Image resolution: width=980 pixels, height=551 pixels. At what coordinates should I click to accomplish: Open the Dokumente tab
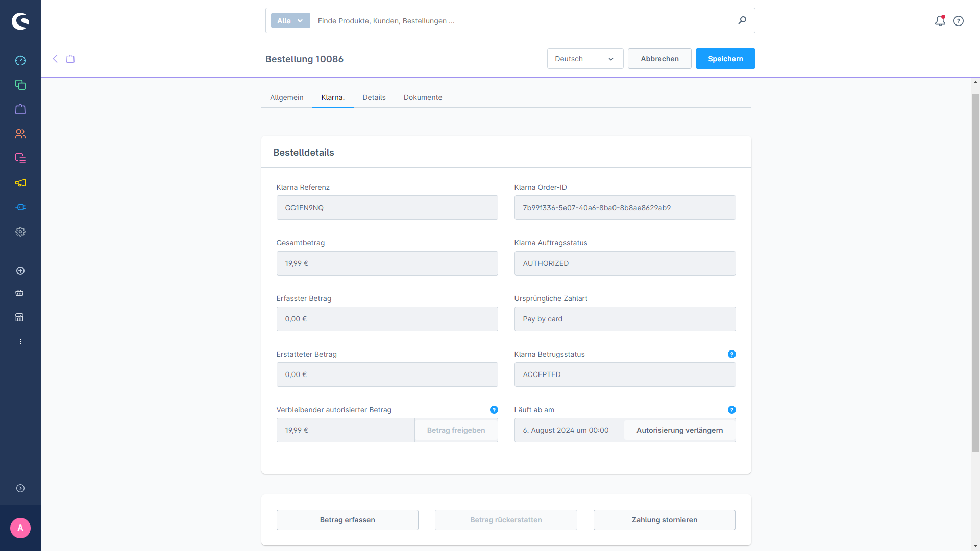(423, 97)
